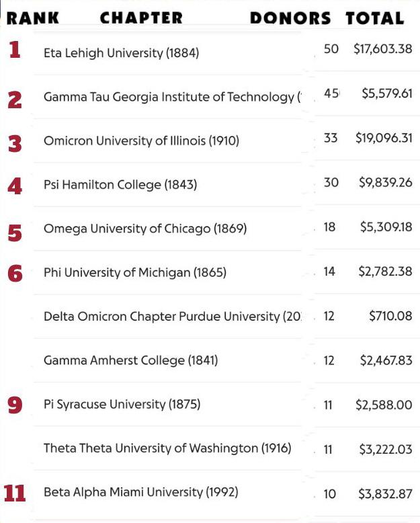Click the rank 11 number
The width and height of the screenshot is (420, 523).
tap(15, 493)
